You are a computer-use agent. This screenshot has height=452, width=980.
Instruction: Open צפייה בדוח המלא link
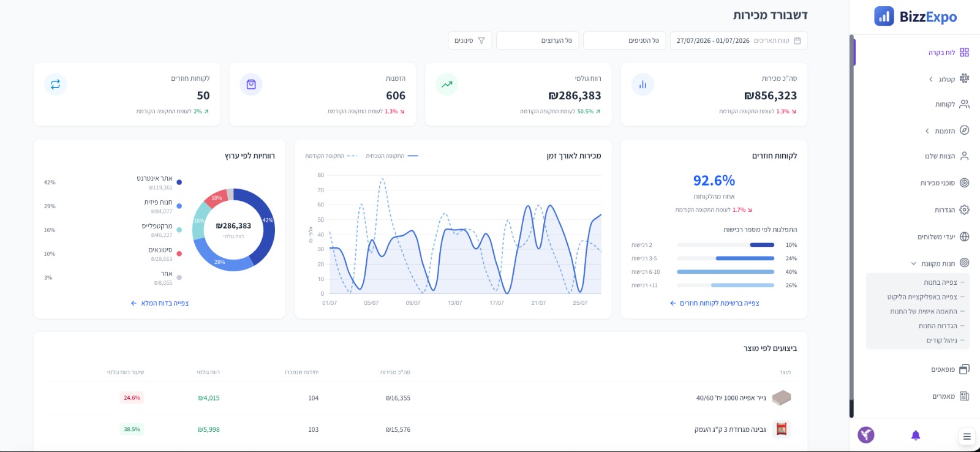[159, 303]
